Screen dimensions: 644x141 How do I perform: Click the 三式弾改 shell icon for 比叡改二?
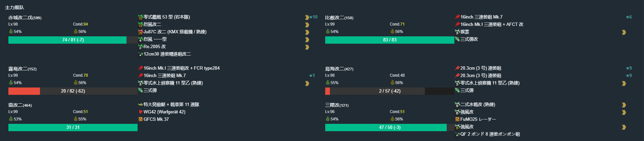click(x=457, y=39)
